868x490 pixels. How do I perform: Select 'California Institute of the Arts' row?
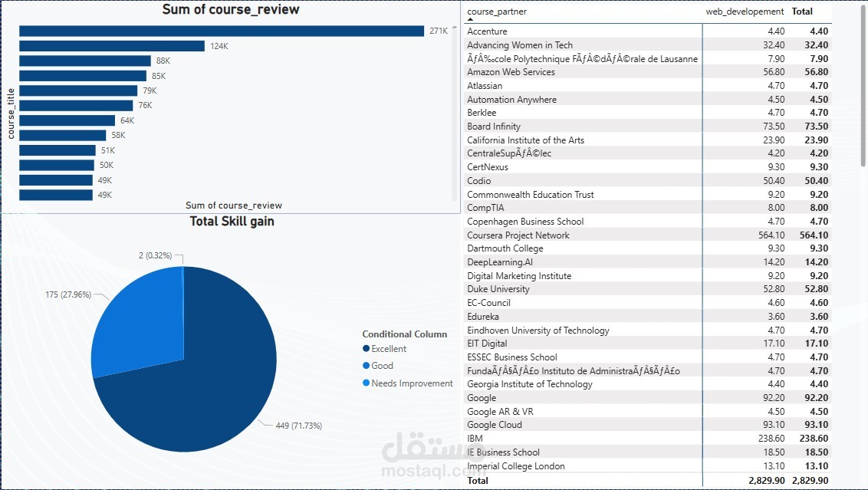coord(647,140)
